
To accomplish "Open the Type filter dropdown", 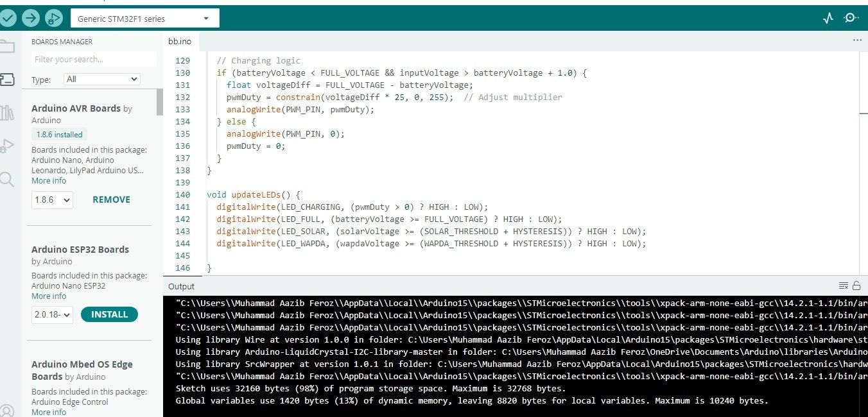I will 102,79.
